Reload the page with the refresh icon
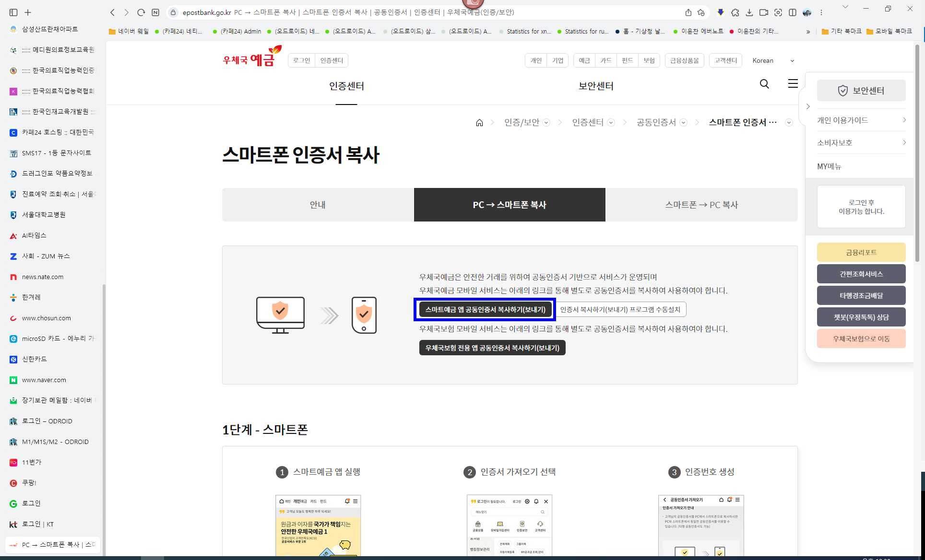 (141, 12)
